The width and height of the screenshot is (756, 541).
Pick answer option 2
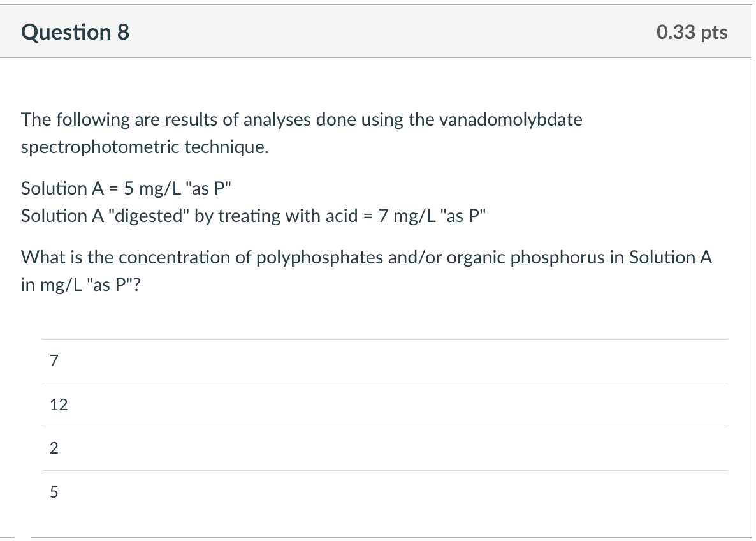pyautogui.click(x=54, y=448)
